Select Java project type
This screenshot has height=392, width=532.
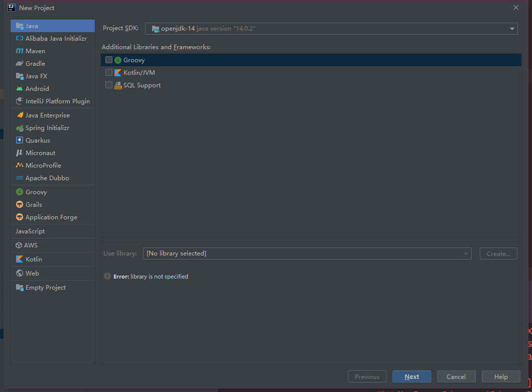53,26
